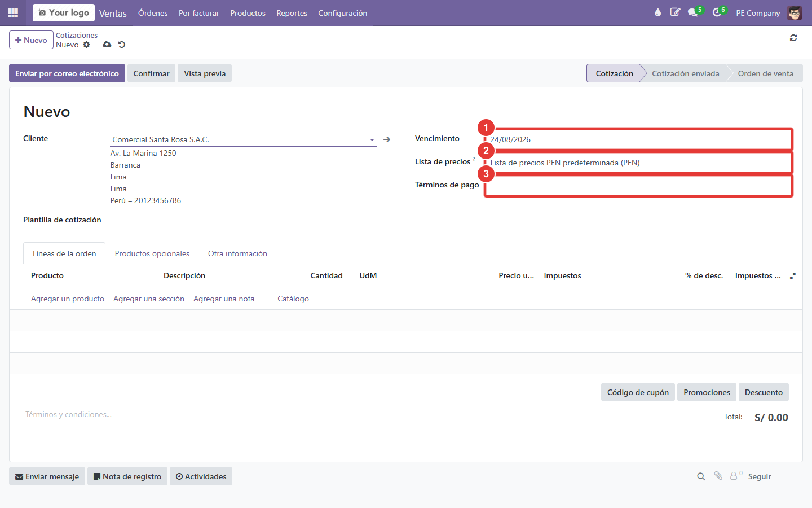The image size is (812, 508).
Task: Click the Código de cupón button
Action: click(x=638, y=392)
